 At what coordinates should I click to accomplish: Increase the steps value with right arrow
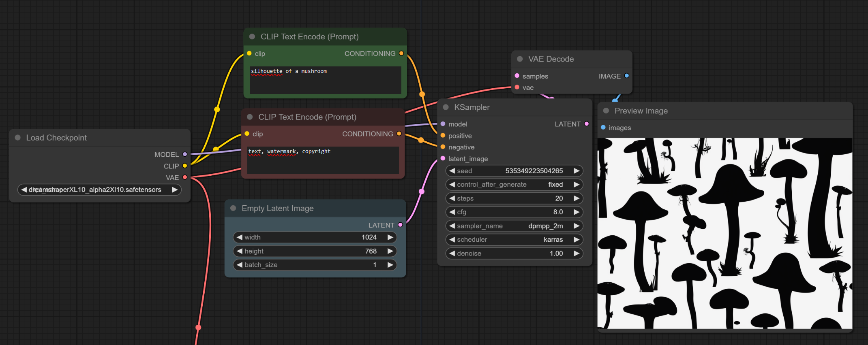[576, 198]
